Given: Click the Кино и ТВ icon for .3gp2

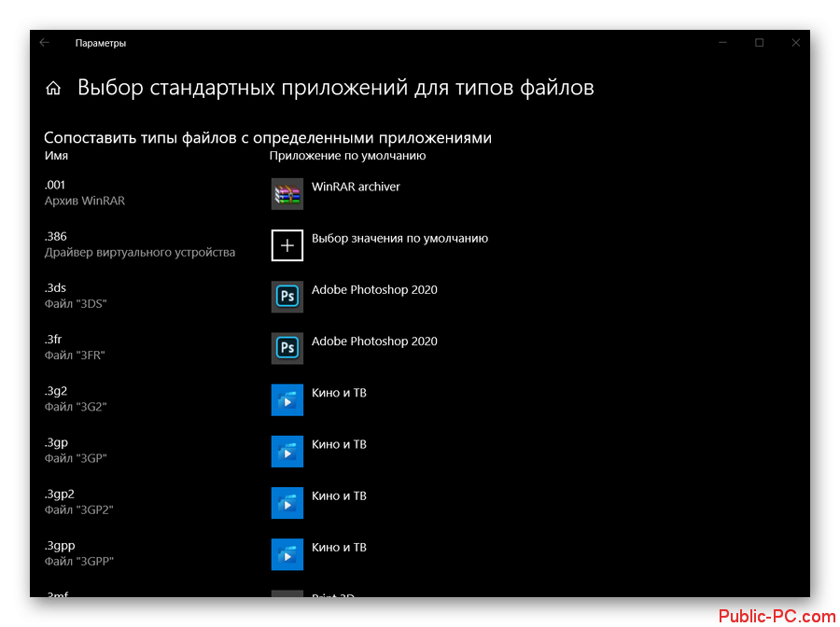Looking at the screenshot, I should 287,503.
